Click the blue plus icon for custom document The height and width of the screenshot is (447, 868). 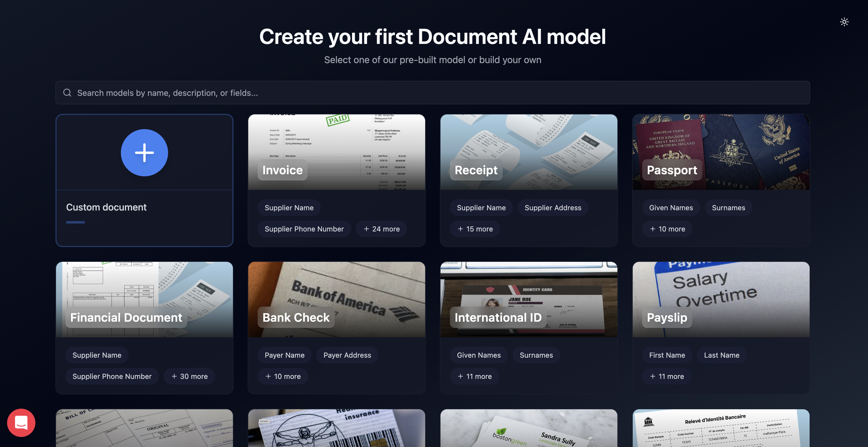144,152
